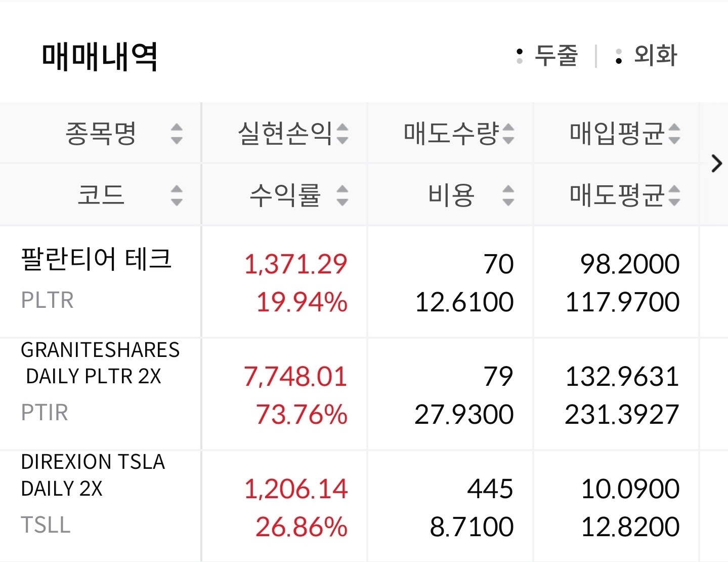Select the 종목명 column header label

click(x=101, y=134)
